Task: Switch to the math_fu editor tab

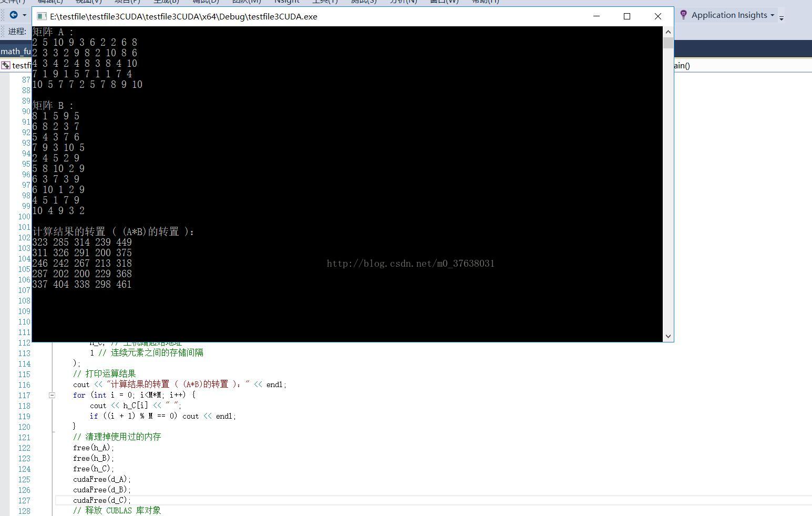Action: pyautogui.click(x=16, y=51)
